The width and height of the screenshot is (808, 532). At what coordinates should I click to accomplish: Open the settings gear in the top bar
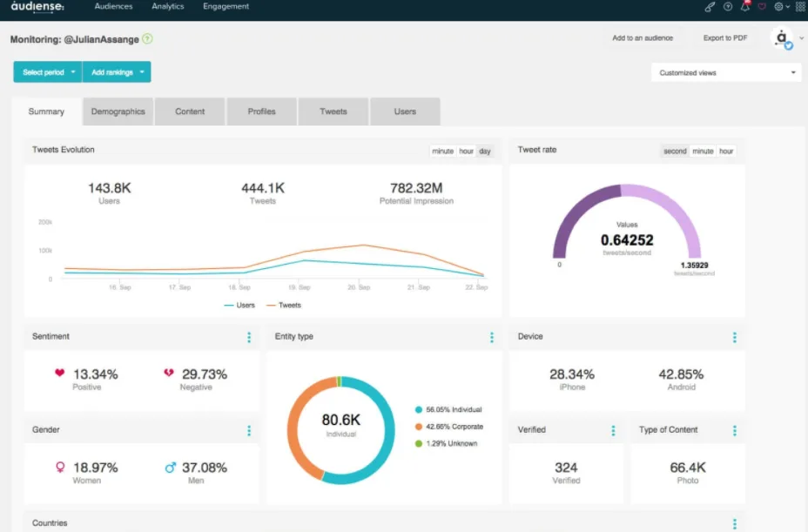click(x=778, y=6)
